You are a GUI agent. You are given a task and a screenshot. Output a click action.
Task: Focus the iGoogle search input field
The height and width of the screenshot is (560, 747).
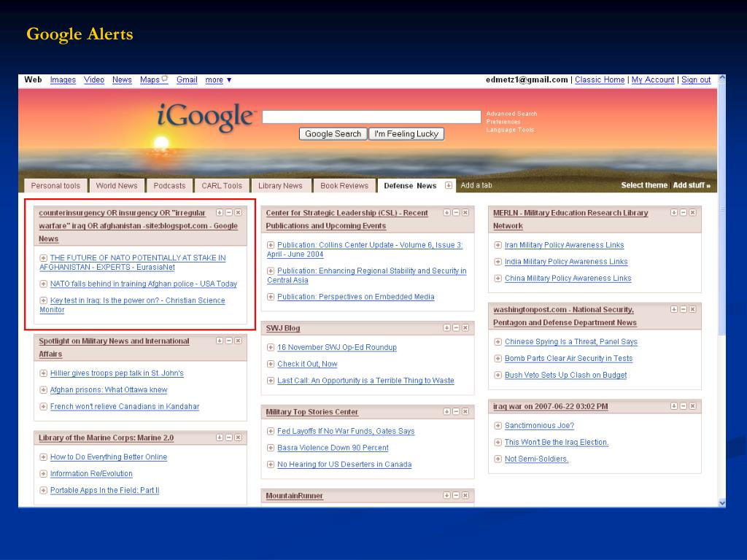click(x=371, y=117)
